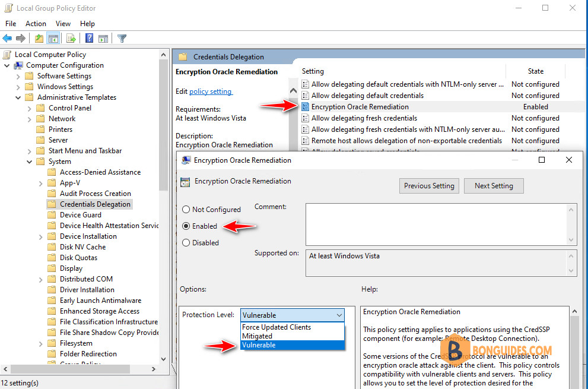Click the Display folder icon in tree

click(52, 268)
